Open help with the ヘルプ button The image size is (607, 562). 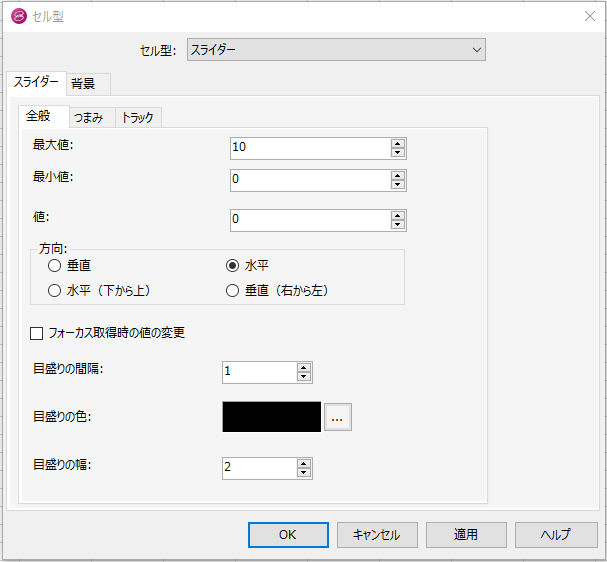pos(556,535)
